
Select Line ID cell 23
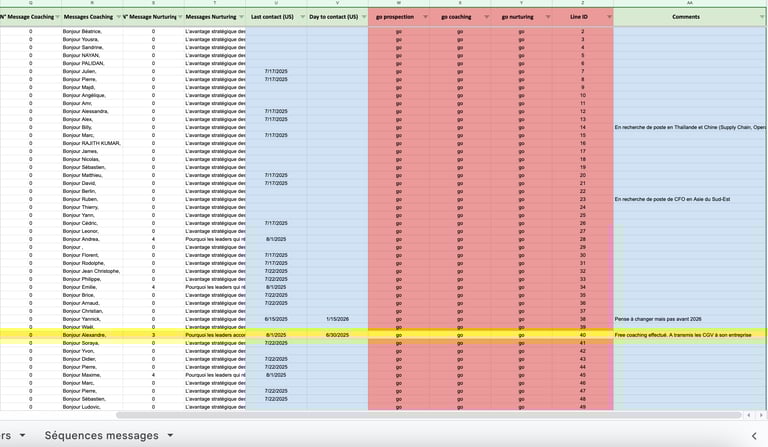tap(582, 199)
